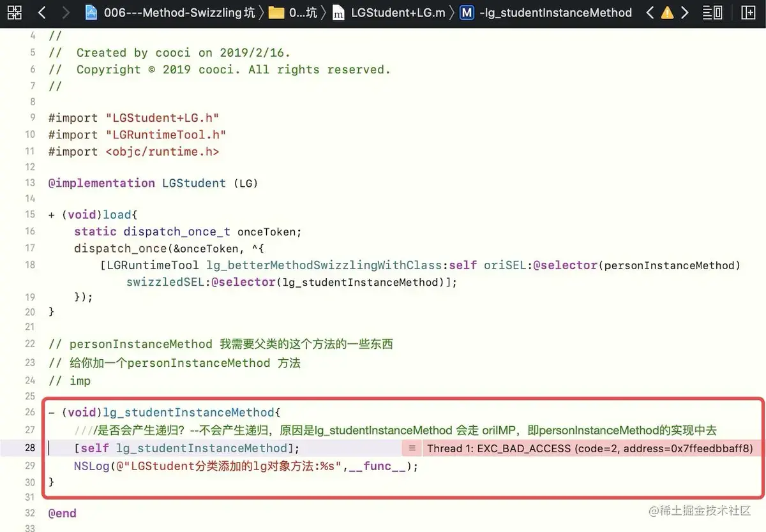Click LGRuntimeTool on line 18

pos(153,265)
